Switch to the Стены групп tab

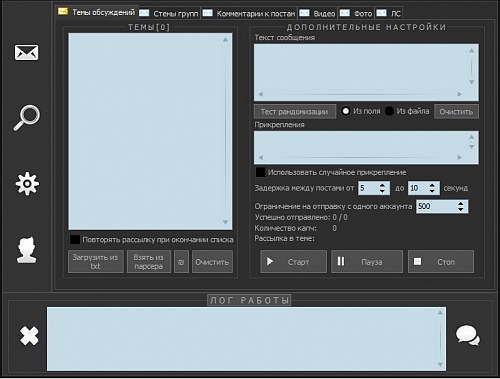coord(169,13)
